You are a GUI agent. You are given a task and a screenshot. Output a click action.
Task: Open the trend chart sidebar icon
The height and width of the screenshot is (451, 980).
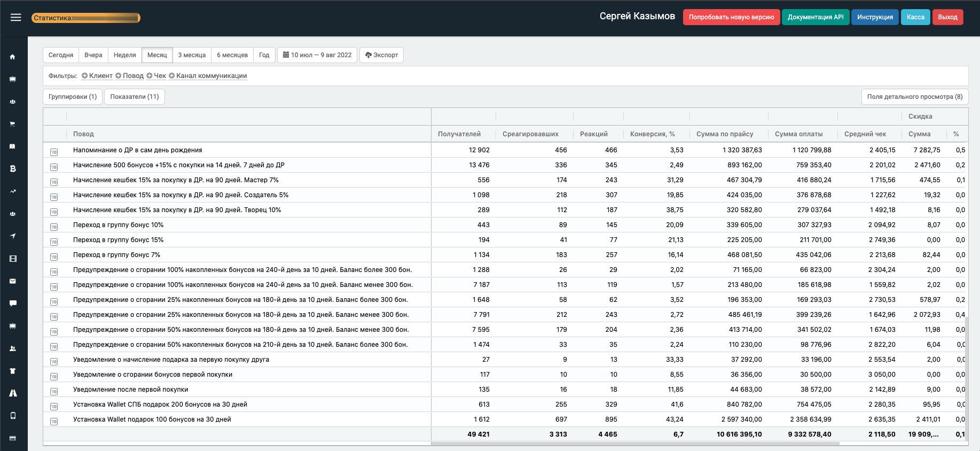coord(13,191)
